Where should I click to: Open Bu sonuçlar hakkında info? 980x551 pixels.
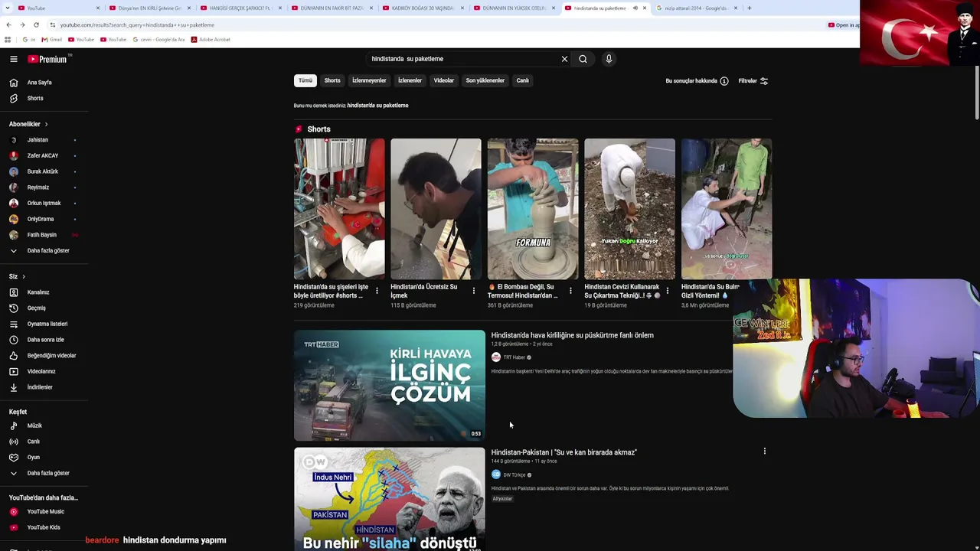tap(697, 81)
